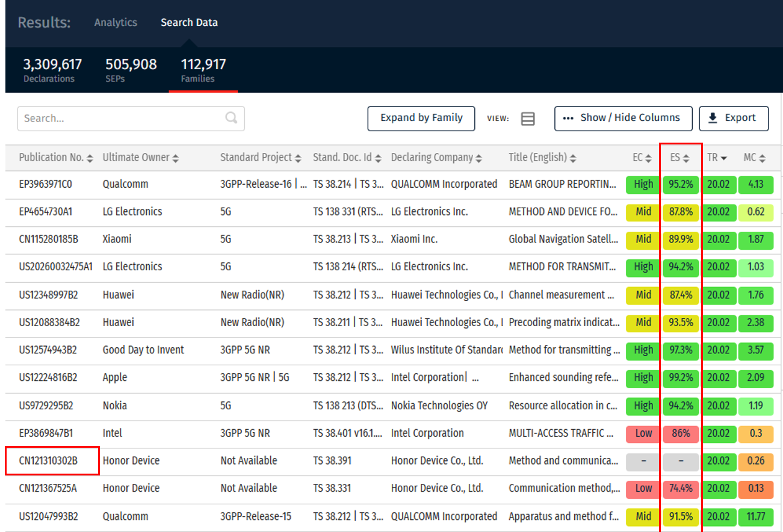Click the Wilus Institute declaring company cell
Screen dimensions: 783x532
[x=447, y=350]
